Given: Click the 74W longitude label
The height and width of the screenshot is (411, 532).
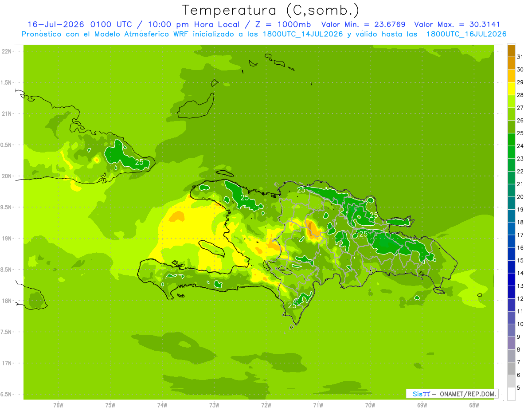Looking at the screenshot, I should 162,405.
